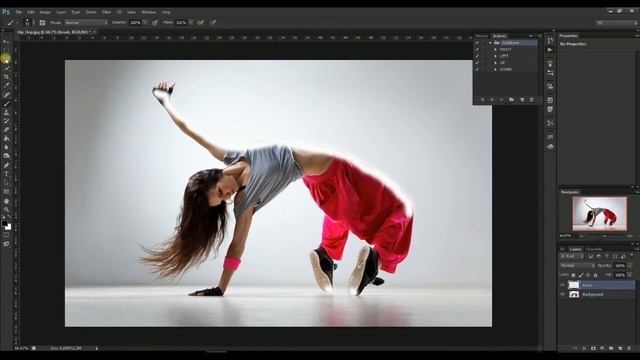640x360 pixels.
Task: Open the workspace switcher in options bar
Action: [x=616, y=23]
